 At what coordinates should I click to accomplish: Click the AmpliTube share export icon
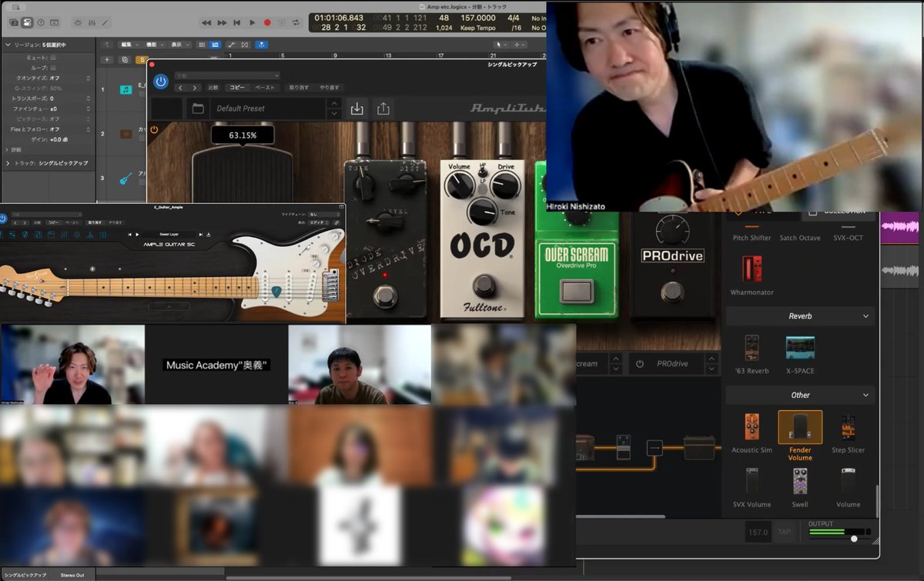pos(383,109)
